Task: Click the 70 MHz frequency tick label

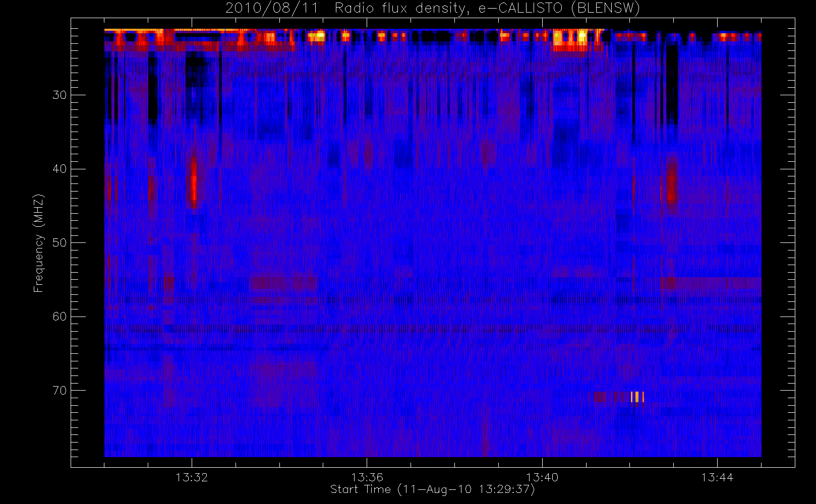Action: coord(60,391)
